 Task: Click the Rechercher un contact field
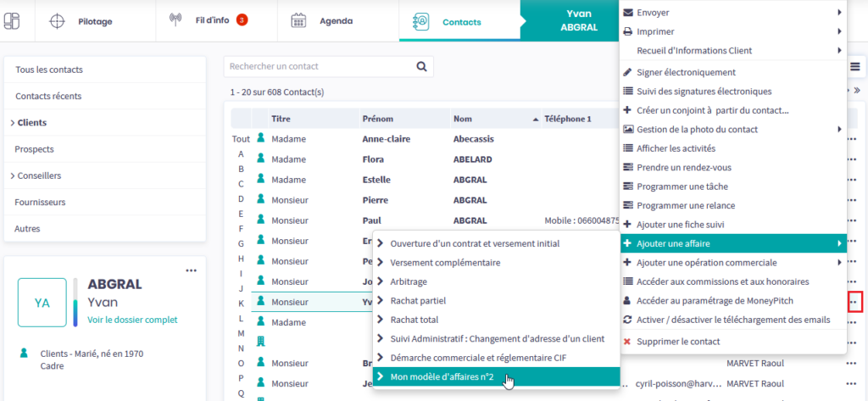pos(318,66)
